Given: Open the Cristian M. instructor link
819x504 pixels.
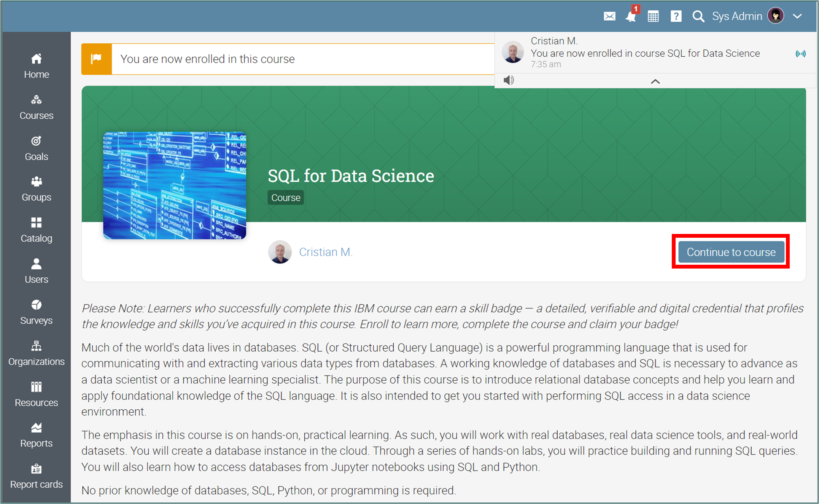Looking at the screenshot, I should (x=326, y=252).
